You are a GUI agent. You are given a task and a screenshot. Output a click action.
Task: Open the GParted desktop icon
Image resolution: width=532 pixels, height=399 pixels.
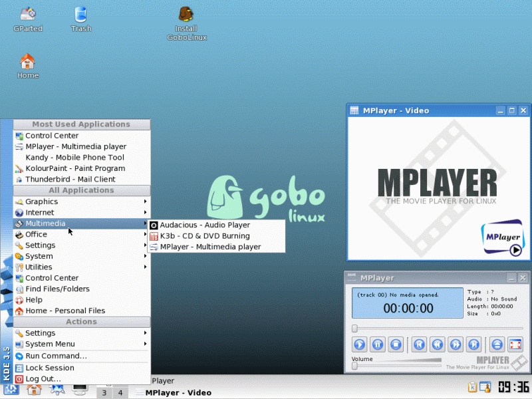(28, 19)
